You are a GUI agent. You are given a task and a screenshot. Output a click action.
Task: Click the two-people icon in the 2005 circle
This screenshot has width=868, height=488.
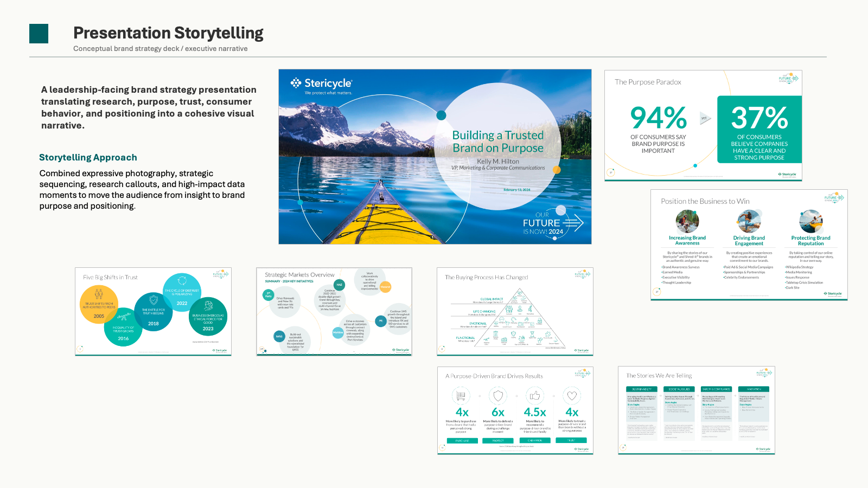click(x=99, y=294)
